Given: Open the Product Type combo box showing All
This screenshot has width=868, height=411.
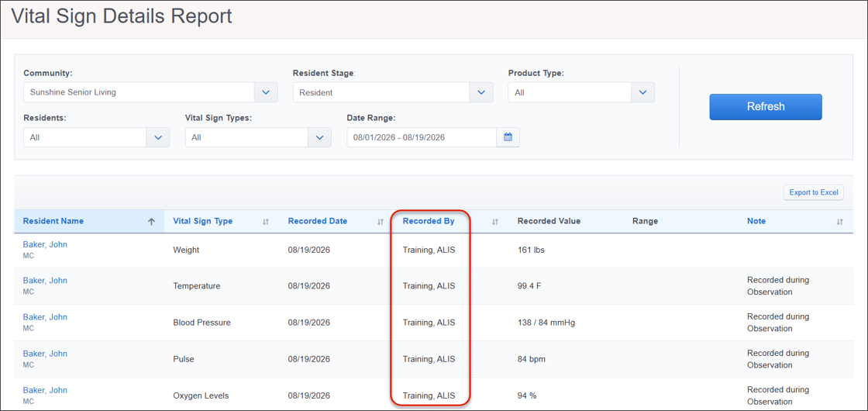Looking at the screenshot, I should 581,92.
